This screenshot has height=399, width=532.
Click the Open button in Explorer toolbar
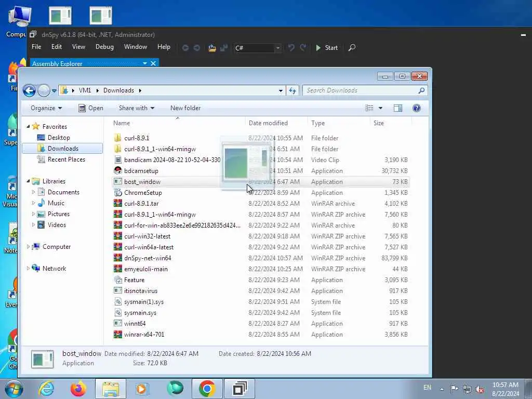[91, 108]
